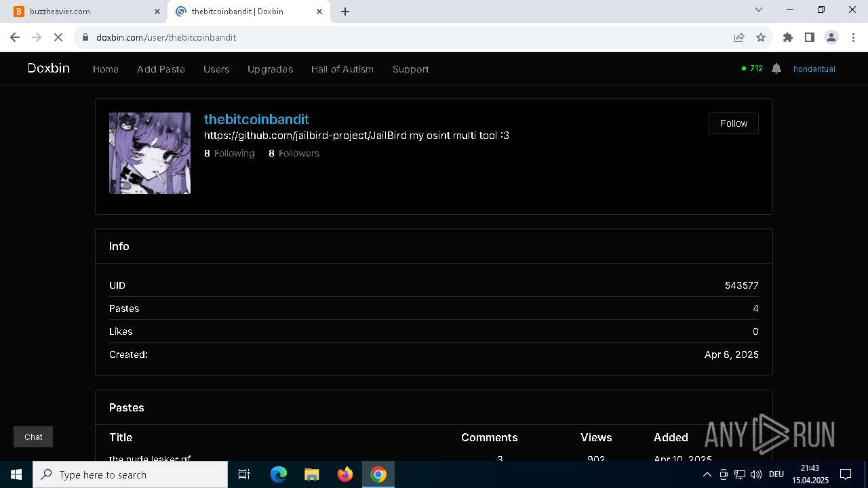Click the Title column header
This screenshot has height=488, width=868.
121,437
